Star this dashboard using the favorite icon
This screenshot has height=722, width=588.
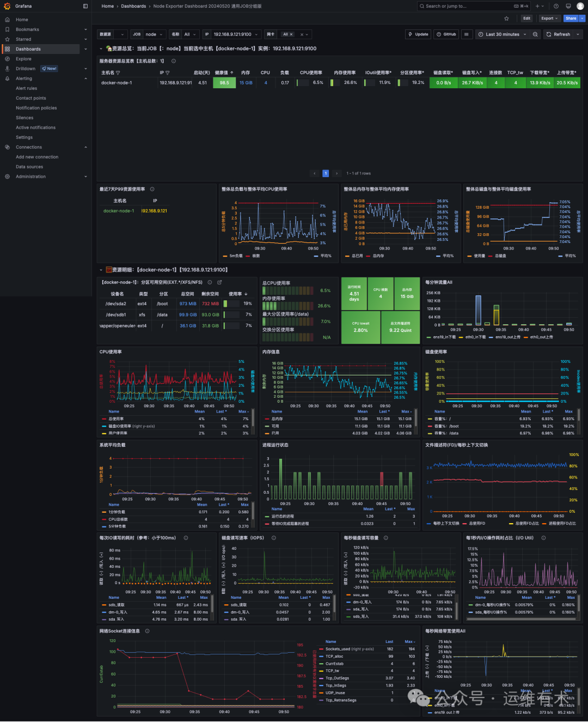[x=506, y=18]
